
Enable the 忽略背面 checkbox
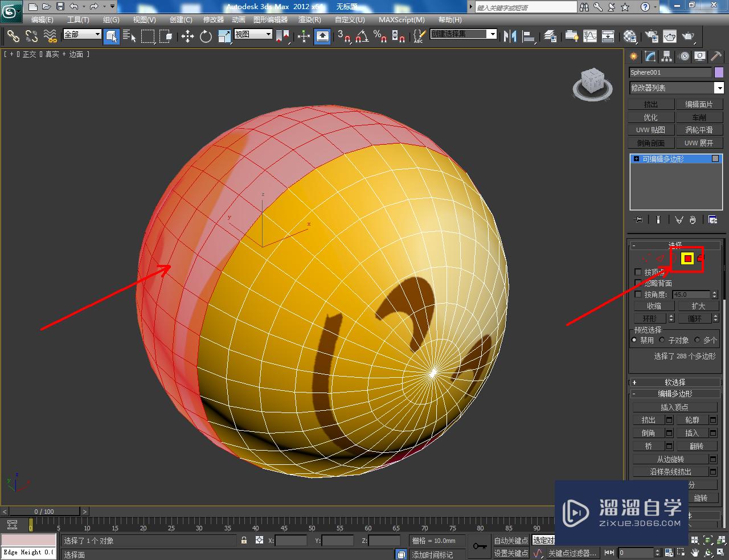pos(638,283)
